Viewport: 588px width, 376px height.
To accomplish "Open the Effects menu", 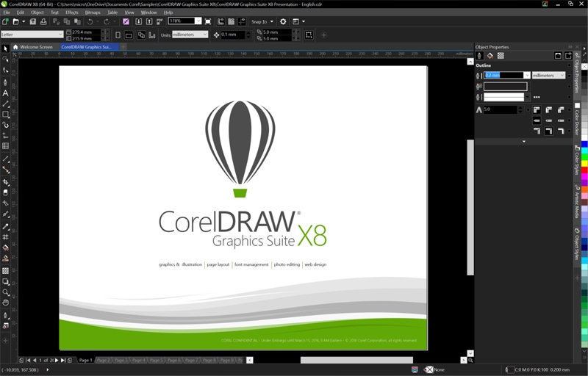I will click(x=71, y=12).
